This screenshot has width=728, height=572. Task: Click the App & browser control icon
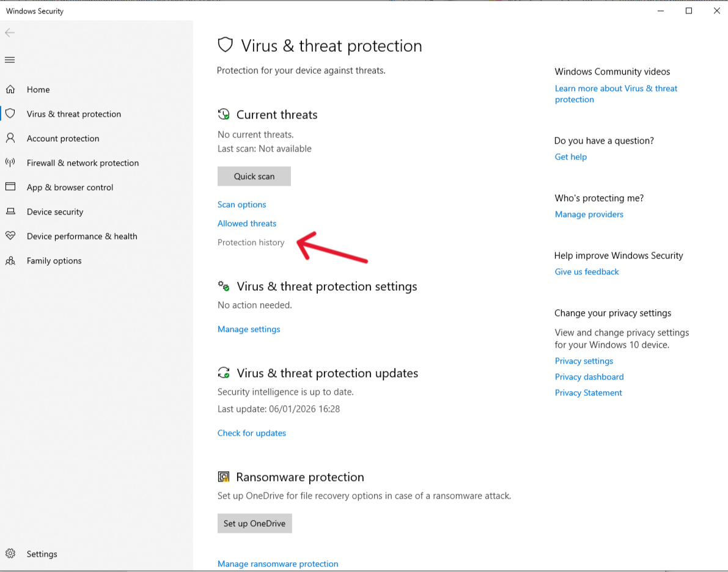coord(11,187)
